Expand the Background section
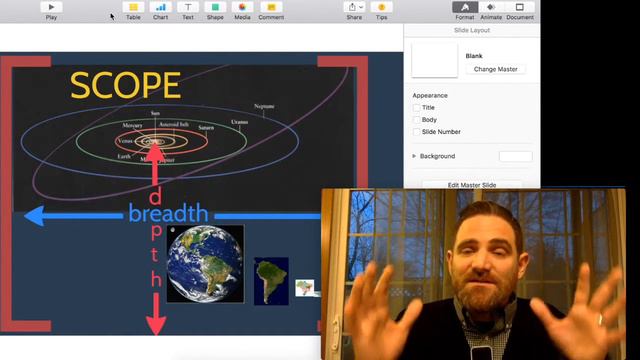Screen dimensions: 640x360 click(x=414, y=156)
